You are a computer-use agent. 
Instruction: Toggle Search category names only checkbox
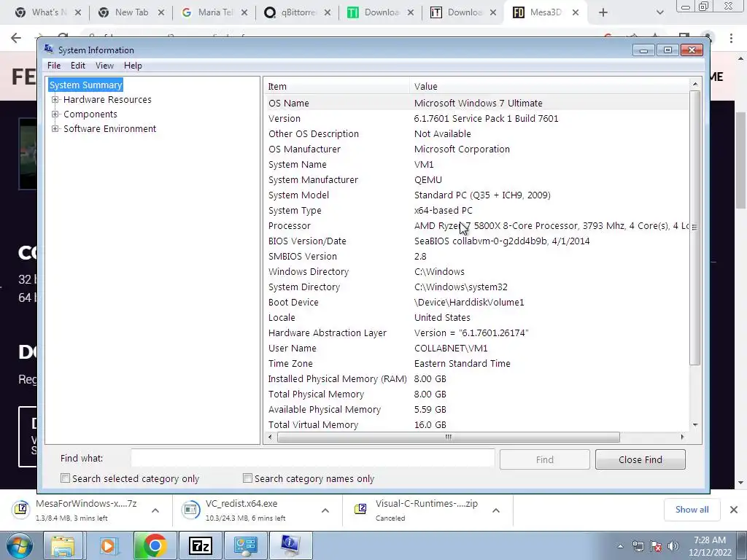(247, 478)
